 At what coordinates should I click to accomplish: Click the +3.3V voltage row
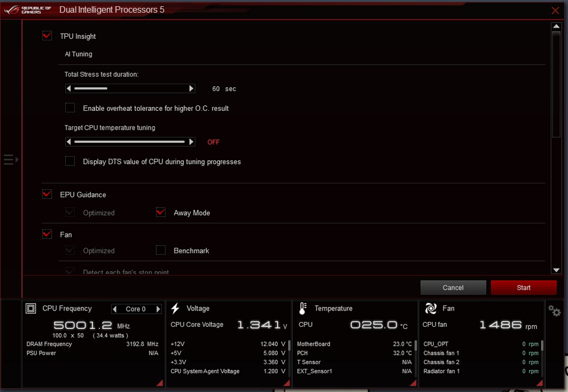click(x=228, y=362)
